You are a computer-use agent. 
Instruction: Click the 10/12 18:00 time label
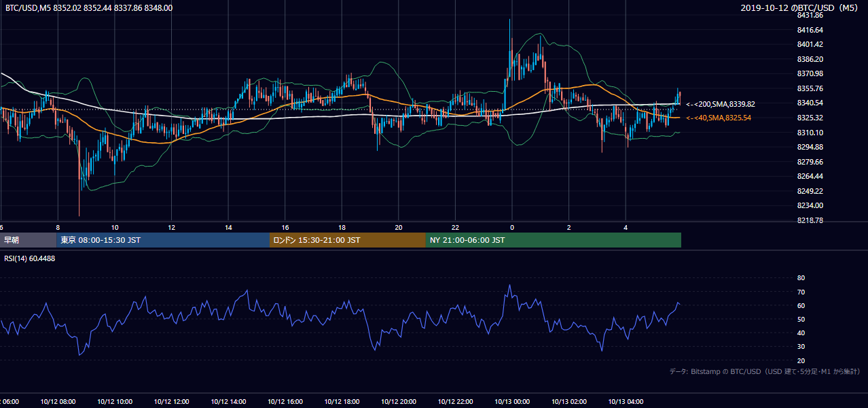pos(341,402)
